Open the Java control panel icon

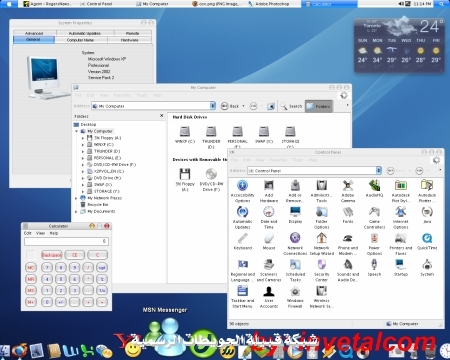(x=427, y=215)
